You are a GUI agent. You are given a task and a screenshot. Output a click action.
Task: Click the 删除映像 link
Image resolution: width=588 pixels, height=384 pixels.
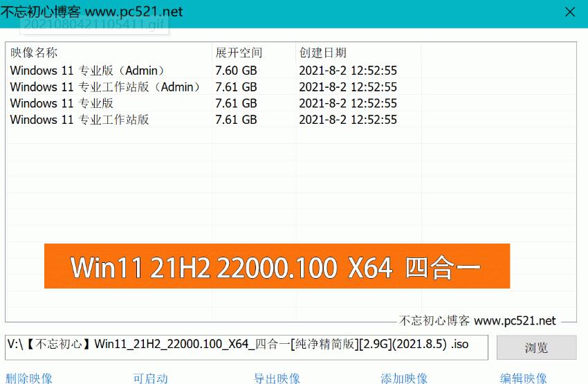click(29, 378)
